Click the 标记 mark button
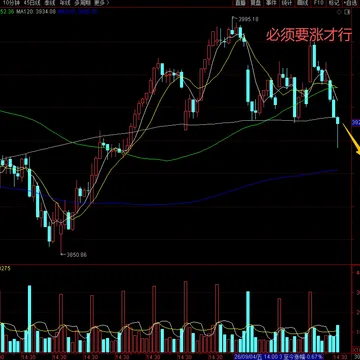This screenshot has width=360, height=360. point(333,3)
